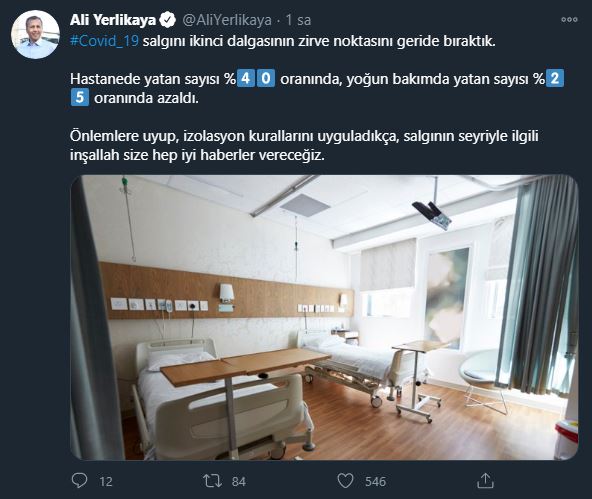The width and height of the screenshot is (592, 499).
Task: Click the sentence starting with 'Önlemlere uyup'
Action: pyautogui.click(x=304, y=145)
